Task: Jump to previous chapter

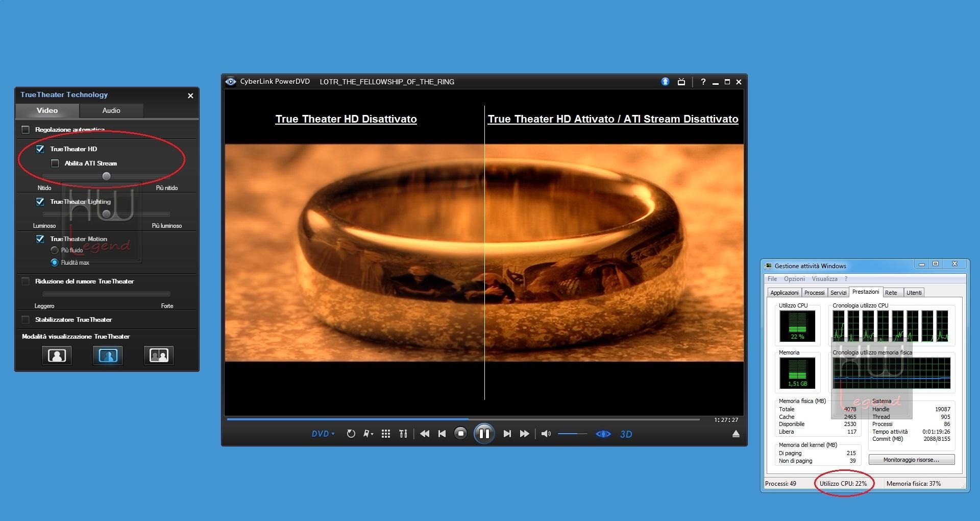Action: pyautogui.click(x=442, y=434)
